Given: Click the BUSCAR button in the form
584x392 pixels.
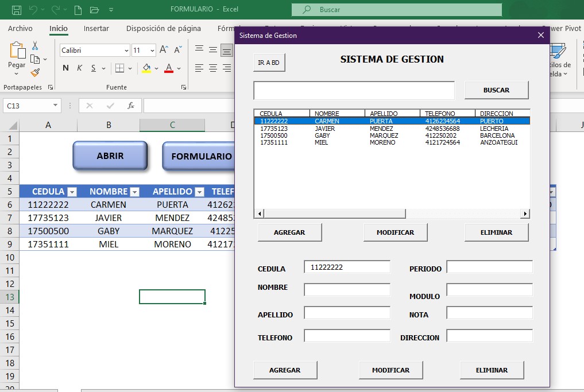Looking at the screenshot, I should click(x=496, y=90).
